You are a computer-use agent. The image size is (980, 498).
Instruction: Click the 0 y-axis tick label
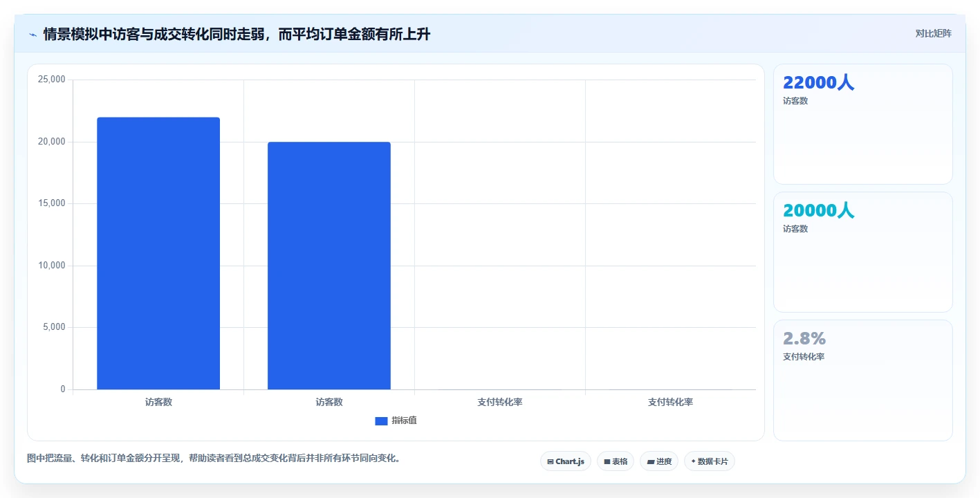click(63, 389)
